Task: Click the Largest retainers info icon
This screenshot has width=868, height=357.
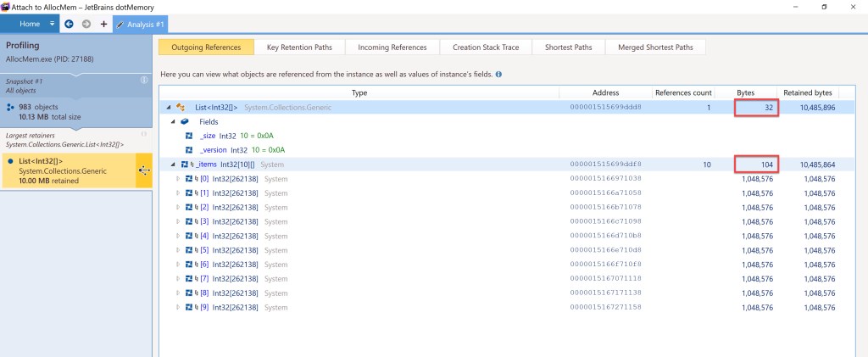Action: click(144, 134)
